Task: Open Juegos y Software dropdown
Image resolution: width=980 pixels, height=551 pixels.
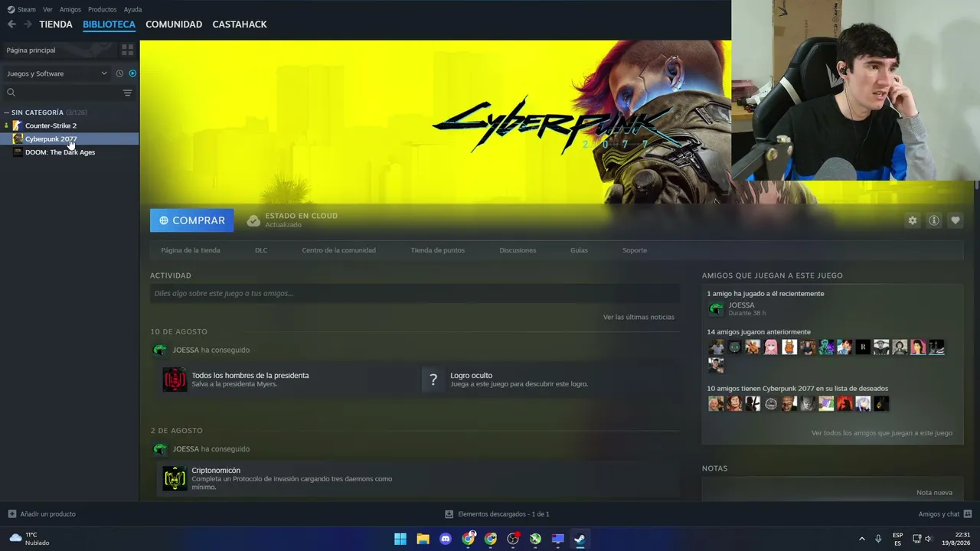Action: click(x=57, y=73)
